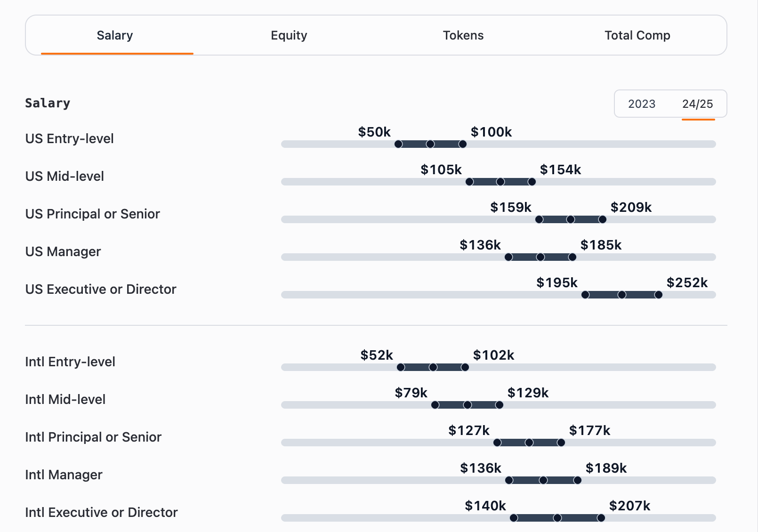Image resolution: width=758 pixels, height=532 pixels.
Task: Click the Intl Manager salary range bar
Action: [x=543, y=480]
